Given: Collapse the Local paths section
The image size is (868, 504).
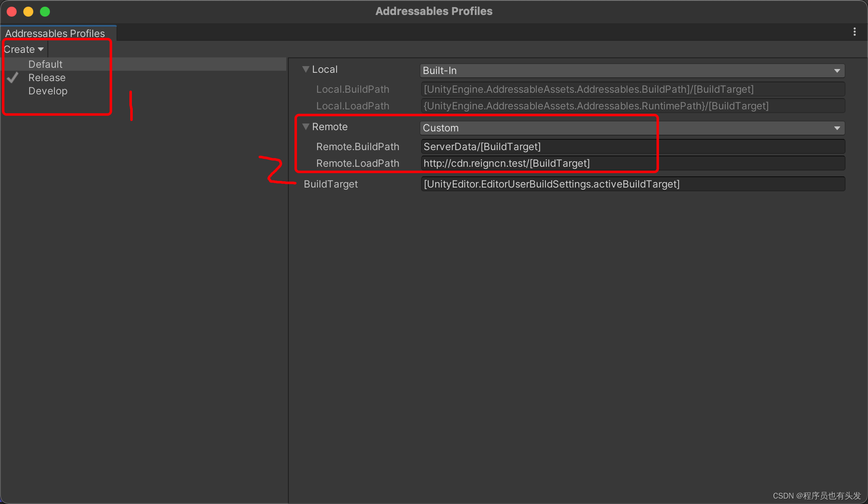Looking at the screenshot, I should coord(306,69).
